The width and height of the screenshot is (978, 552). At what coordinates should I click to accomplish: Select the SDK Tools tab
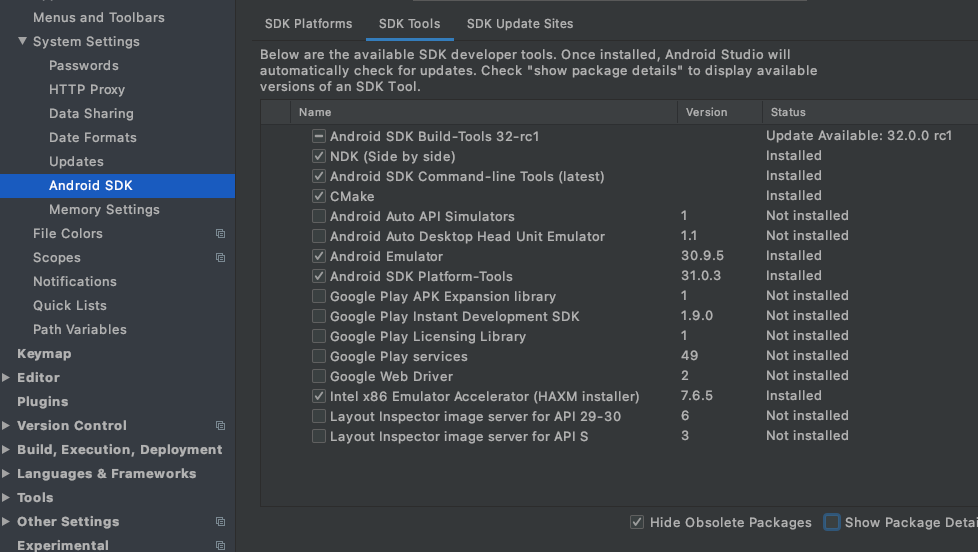click(x=409, y=24)
